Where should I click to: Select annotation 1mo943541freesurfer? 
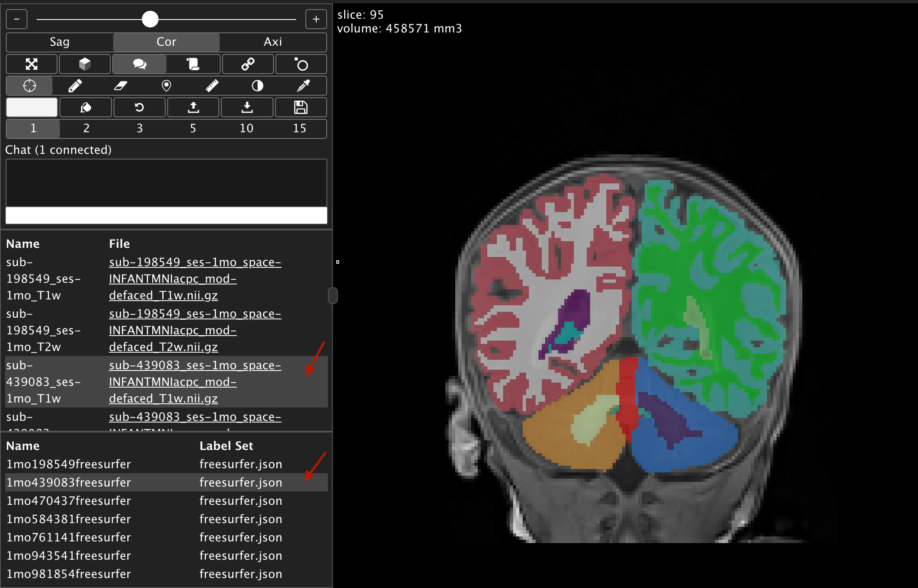pyautogui.click(x=69, y=556)
